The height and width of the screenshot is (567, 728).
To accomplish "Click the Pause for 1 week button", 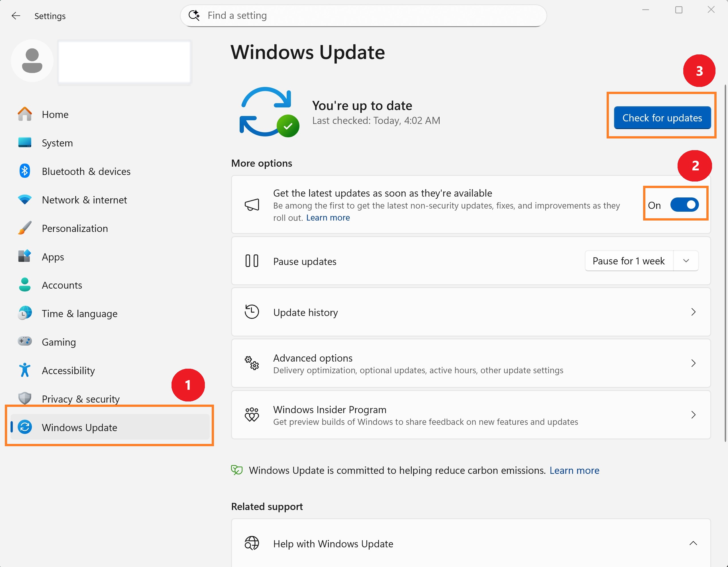I will click(629, 261).
